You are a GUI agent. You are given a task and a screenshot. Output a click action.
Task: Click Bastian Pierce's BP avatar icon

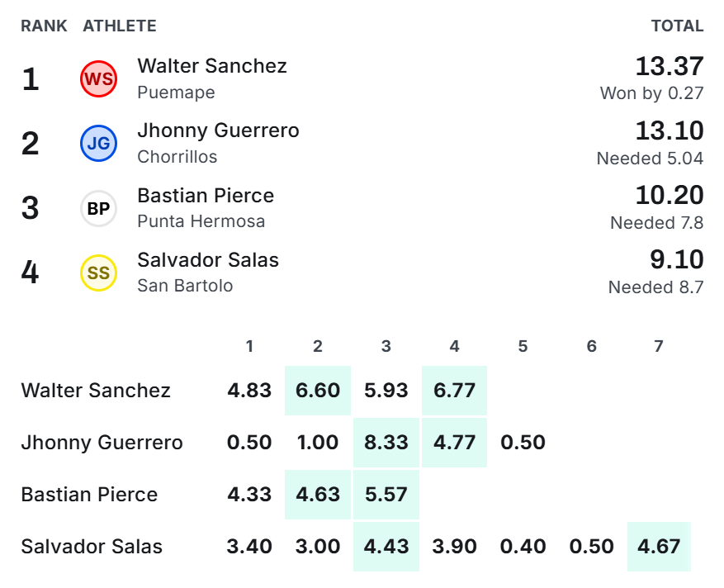98,208
